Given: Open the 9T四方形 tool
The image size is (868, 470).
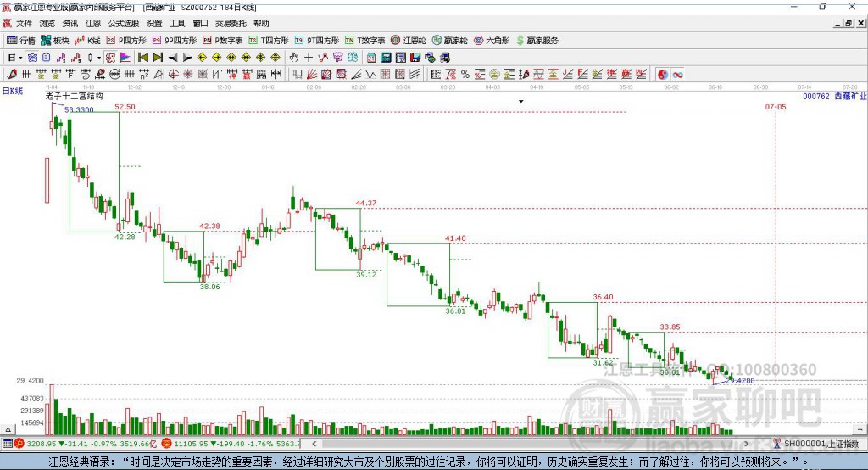Looking at the screenshot, I should 317,41.
